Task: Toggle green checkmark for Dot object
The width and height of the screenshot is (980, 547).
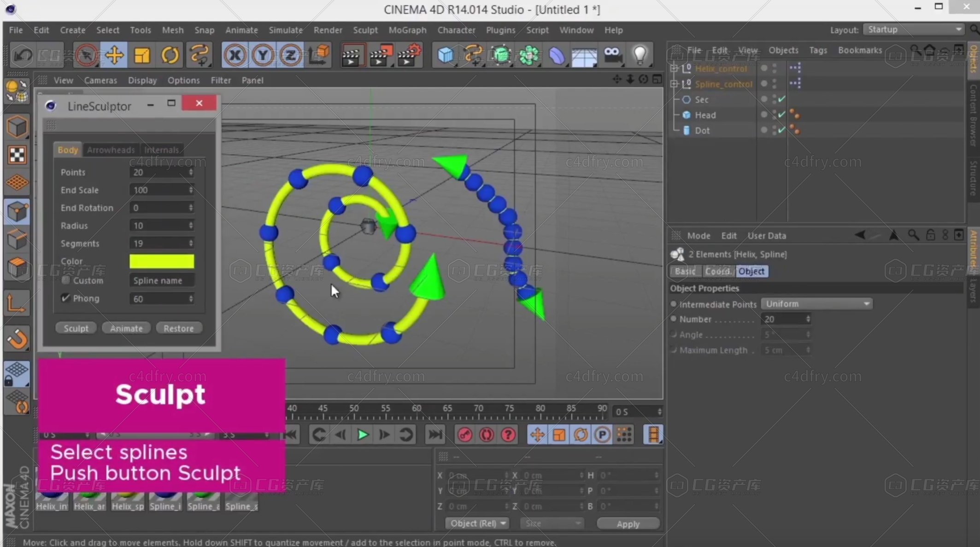Action: [781, 130]
